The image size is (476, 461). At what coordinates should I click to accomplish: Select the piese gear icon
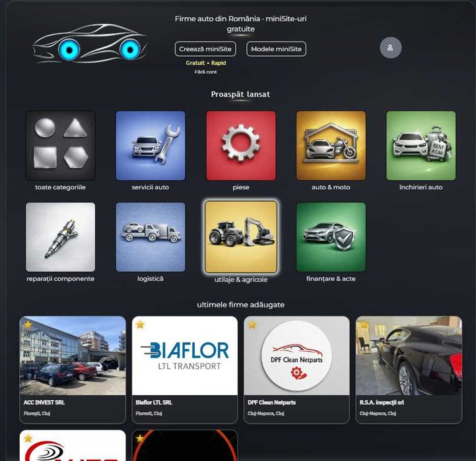point(241,146)
